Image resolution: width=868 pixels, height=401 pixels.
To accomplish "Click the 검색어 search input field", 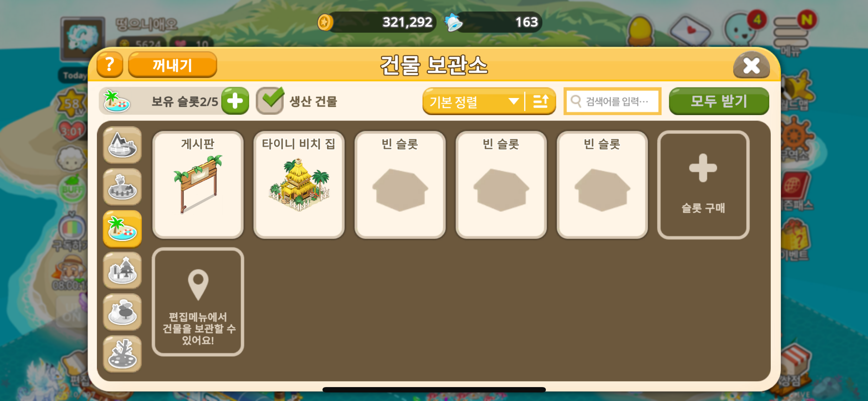I will pos(612,102).
